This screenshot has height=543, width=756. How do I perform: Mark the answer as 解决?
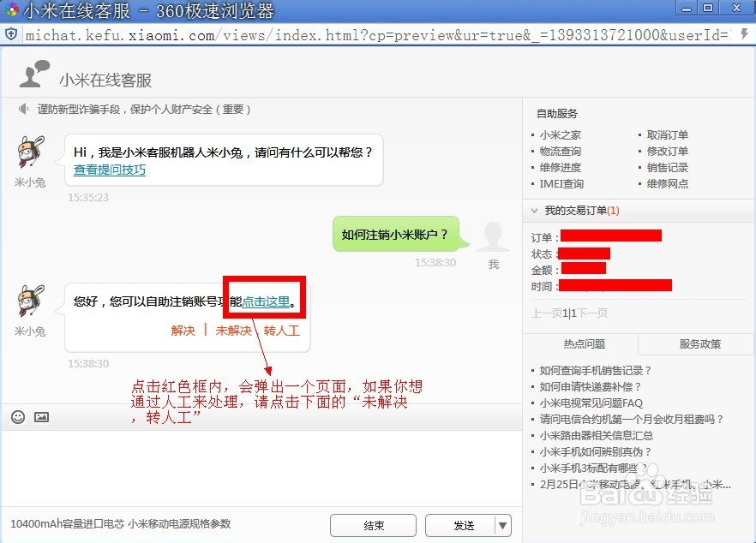183,331
